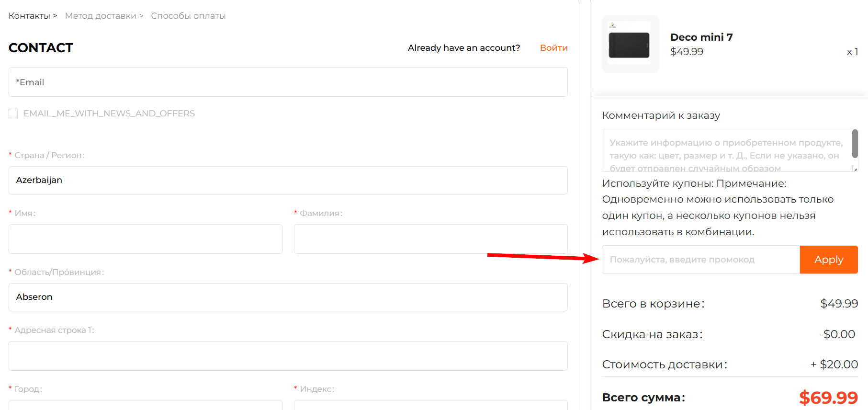Go to the Контакты breadcrumb step

pyautogui.click(x=29, y=16)
